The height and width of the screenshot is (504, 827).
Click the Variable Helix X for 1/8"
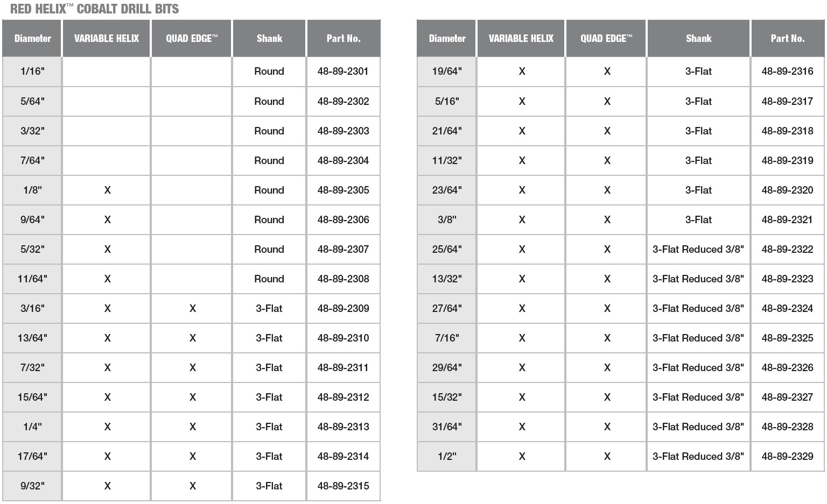(x=107, y=190)
